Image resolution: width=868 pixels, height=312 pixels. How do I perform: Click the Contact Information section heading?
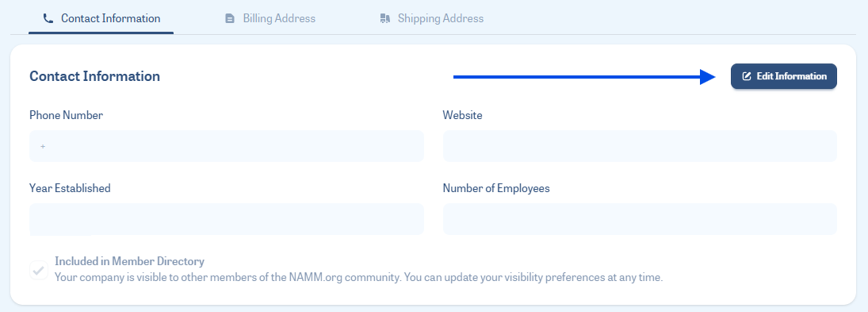click(x=94, y=76)
